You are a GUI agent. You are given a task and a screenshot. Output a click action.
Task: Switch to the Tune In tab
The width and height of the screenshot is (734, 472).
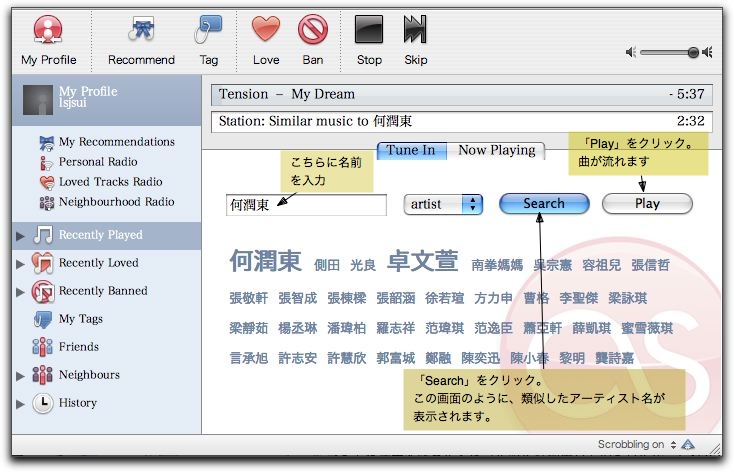click(411, 150)
